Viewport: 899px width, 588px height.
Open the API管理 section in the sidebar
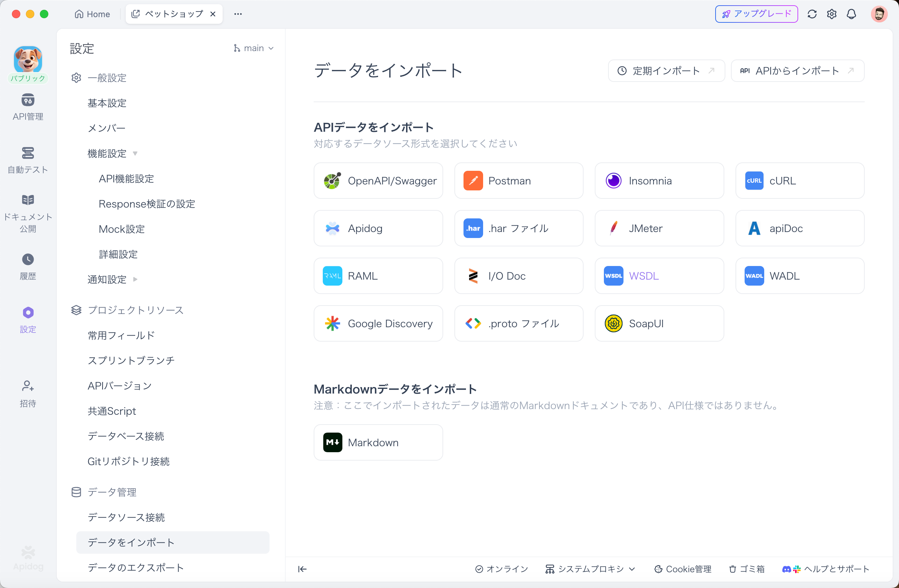click(28, 107)
